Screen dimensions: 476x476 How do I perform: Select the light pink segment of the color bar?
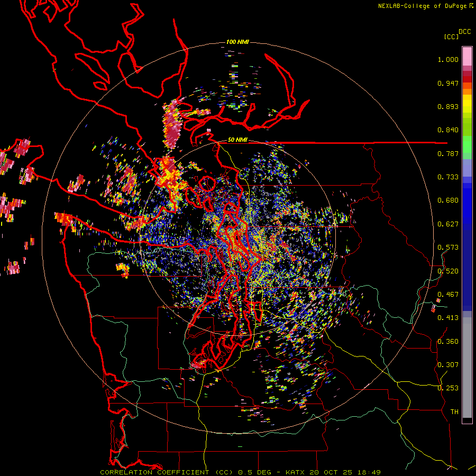point(467,56)
